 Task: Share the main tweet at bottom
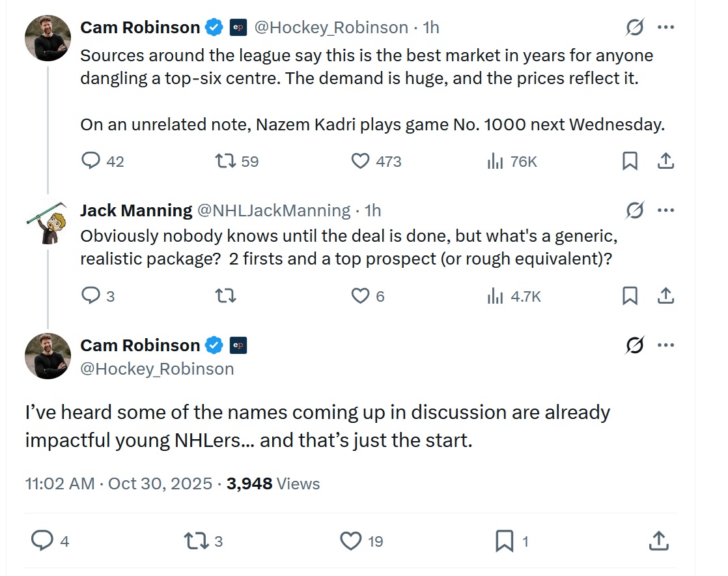[658, 541]
